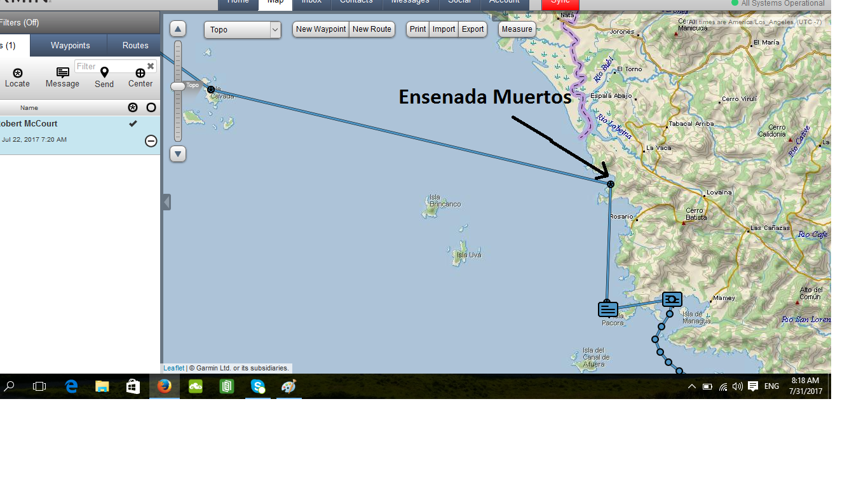The width and height of the screenshot is (868, 488).
Task: Open the Account menu at the top
Action: pos(504,2)
